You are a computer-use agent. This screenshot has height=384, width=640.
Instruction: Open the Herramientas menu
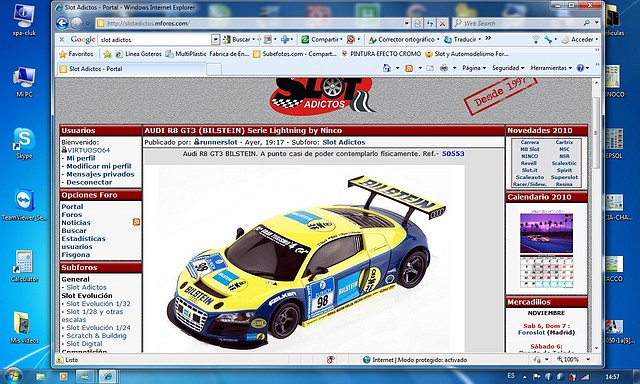tap(551, 68)
